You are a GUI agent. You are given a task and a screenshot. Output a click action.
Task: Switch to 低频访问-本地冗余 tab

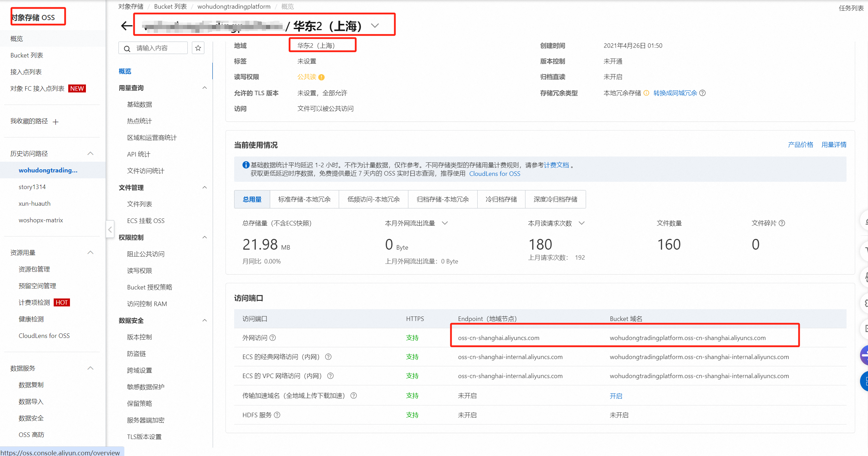[374, 199]
